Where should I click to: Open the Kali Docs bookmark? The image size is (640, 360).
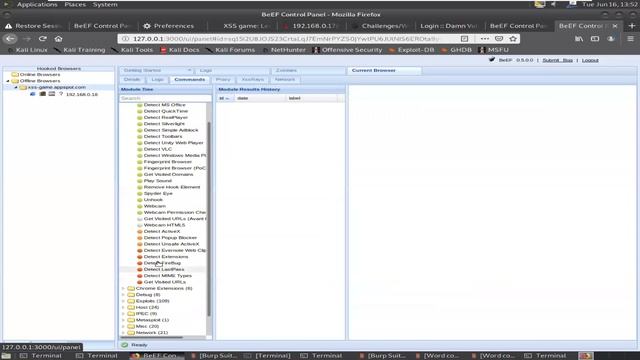(x=179, y=50)
